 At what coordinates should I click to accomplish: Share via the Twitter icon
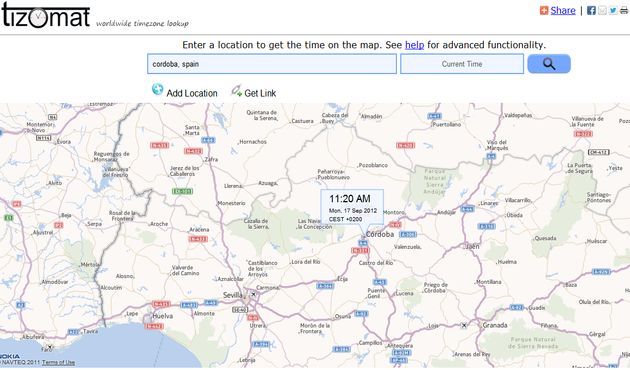click(613, 10)
